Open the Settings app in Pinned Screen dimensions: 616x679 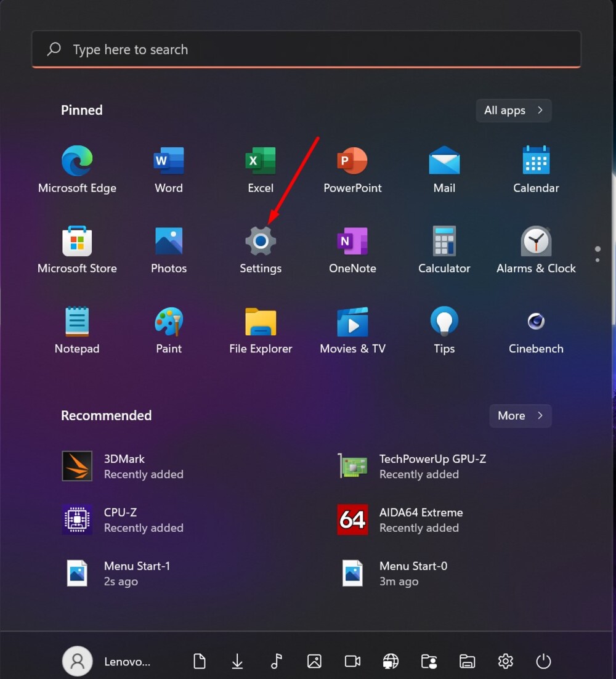pyautogui.click(x=261, y=250)
